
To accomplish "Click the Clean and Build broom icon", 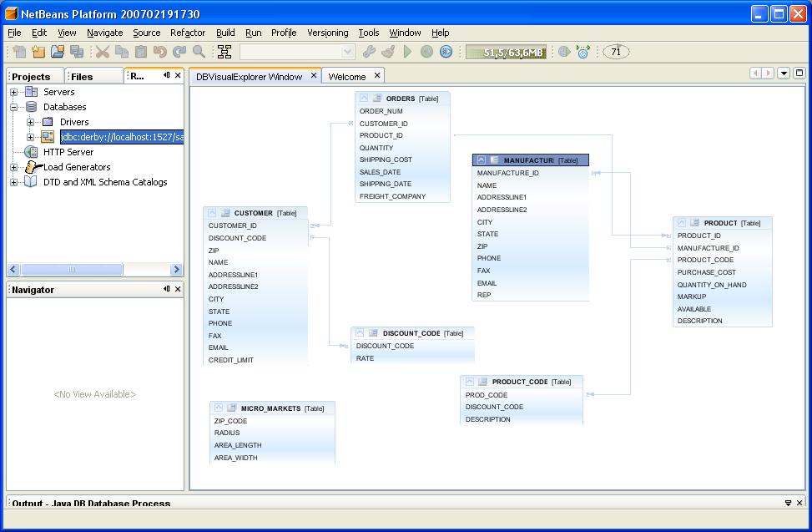I will (x=388, y=51).
